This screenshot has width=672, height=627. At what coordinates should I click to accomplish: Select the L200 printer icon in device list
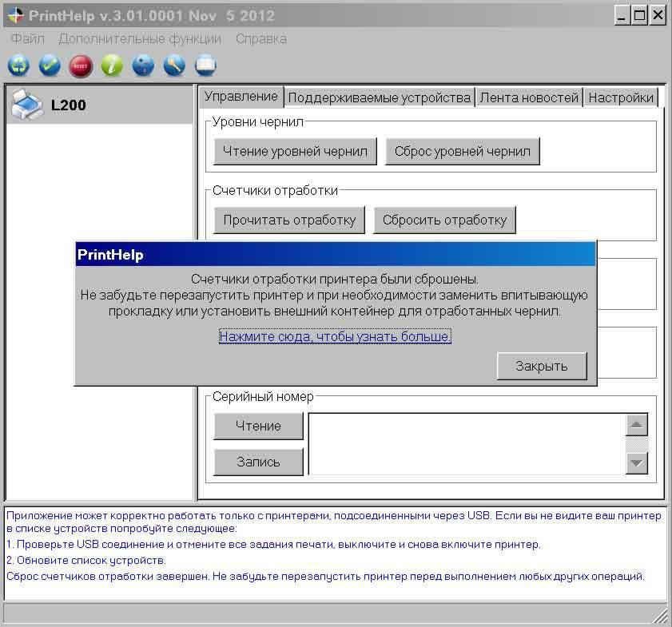[x=26, y=104]
